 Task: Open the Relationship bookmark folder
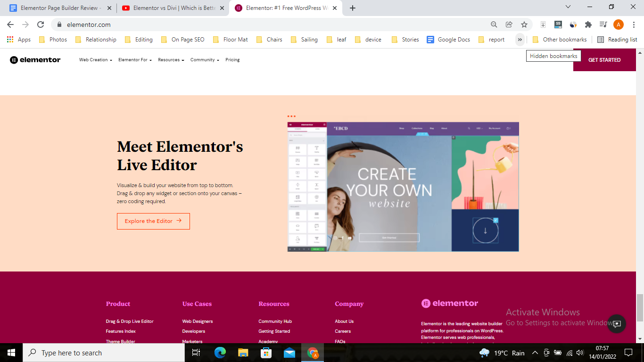96,40
